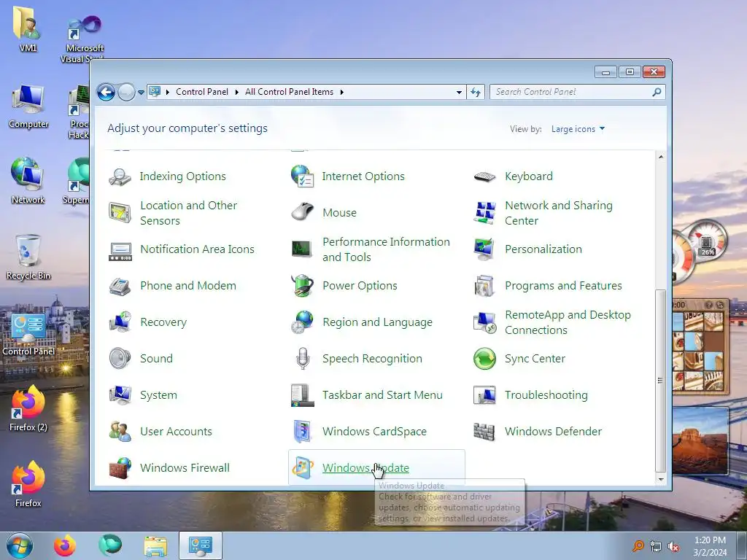Click the Windows CardSpace icon
747x560 pixels.
(303, 432)
